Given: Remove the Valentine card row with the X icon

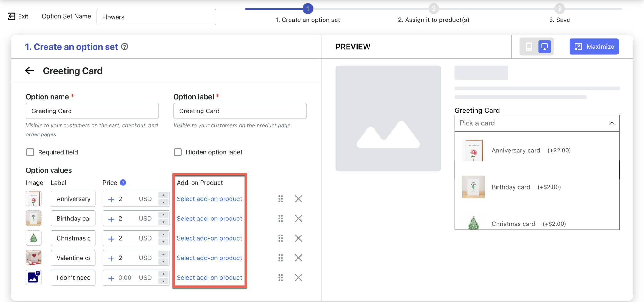Looking at the screenshot, I should pyautogui.click(x=298, y=258).
